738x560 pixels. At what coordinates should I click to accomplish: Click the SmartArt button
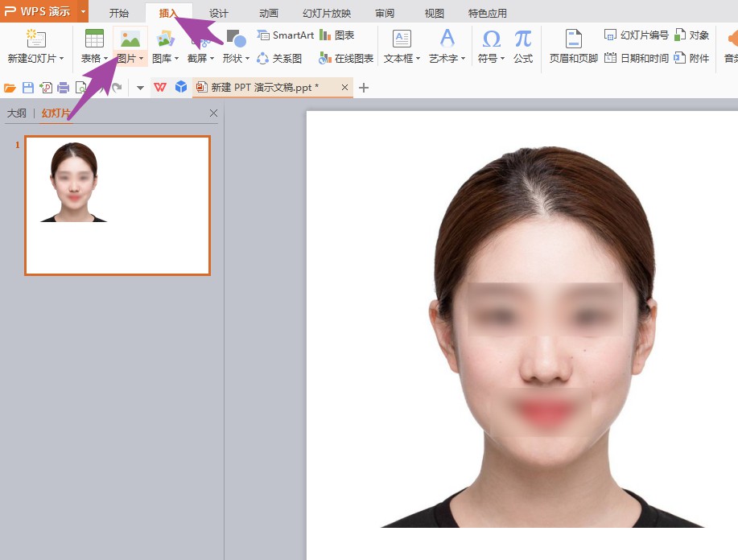coord(286,35)
